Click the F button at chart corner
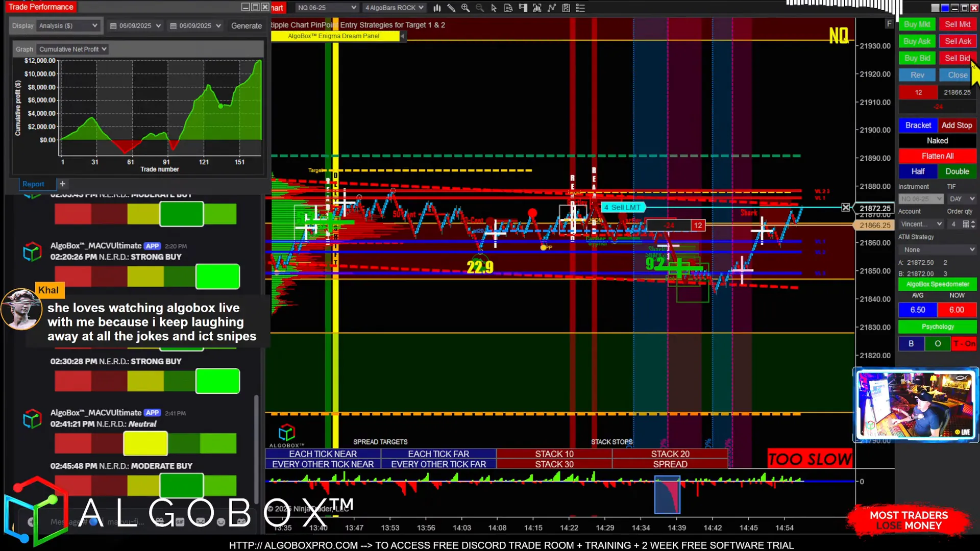The width and height of the screenshot is (980, 551). 889,24
